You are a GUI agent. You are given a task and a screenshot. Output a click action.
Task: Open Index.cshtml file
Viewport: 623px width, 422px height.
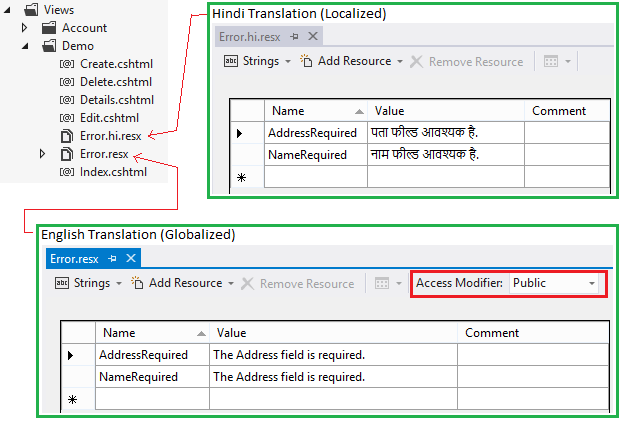(x=113, y=172)
